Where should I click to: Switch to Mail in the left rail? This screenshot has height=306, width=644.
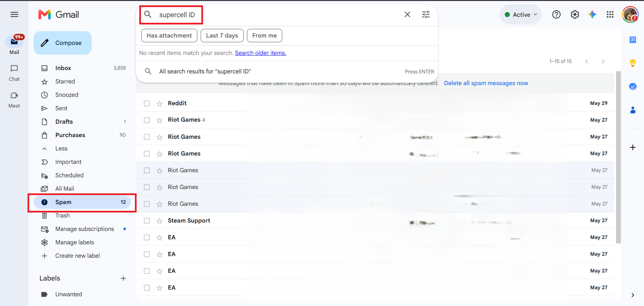click(14, 45)
